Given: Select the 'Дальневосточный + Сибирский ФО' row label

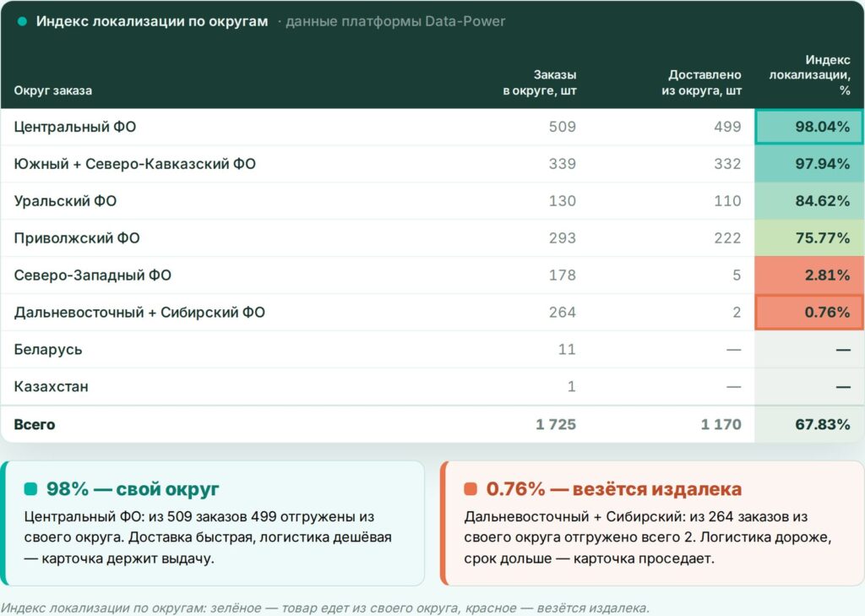Looking at the screenshot, I should click(x=139, y=312).
